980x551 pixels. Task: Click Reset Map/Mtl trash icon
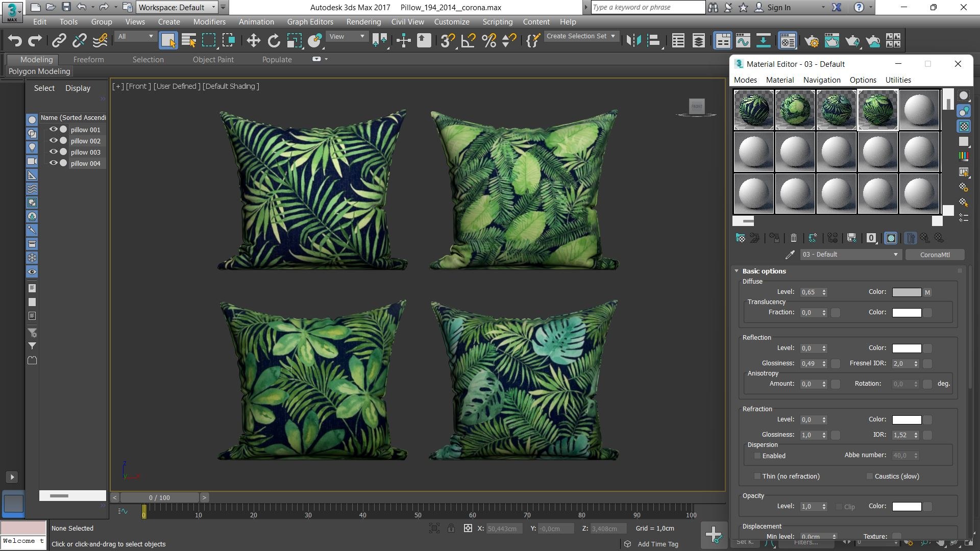point(793,238)
